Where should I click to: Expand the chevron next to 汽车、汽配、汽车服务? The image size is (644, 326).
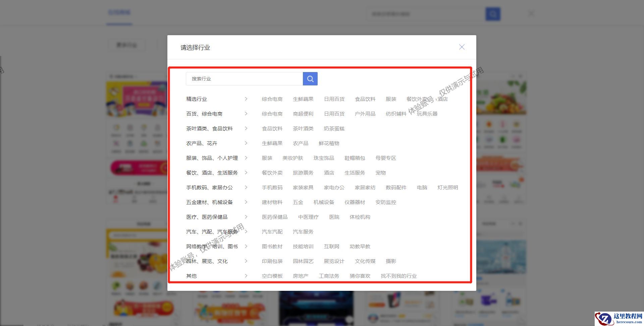click(246, 232)
